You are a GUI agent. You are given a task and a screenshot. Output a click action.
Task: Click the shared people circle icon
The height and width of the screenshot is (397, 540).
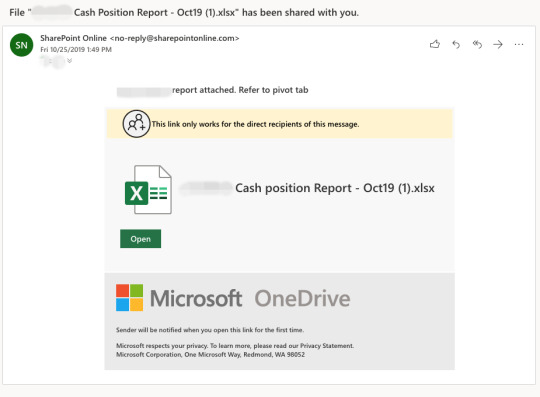tap(136, 124)
